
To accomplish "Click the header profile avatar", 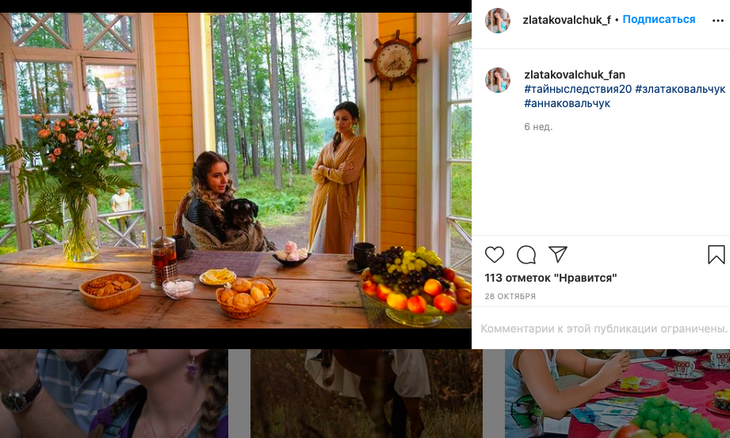I will pos(498,20).
